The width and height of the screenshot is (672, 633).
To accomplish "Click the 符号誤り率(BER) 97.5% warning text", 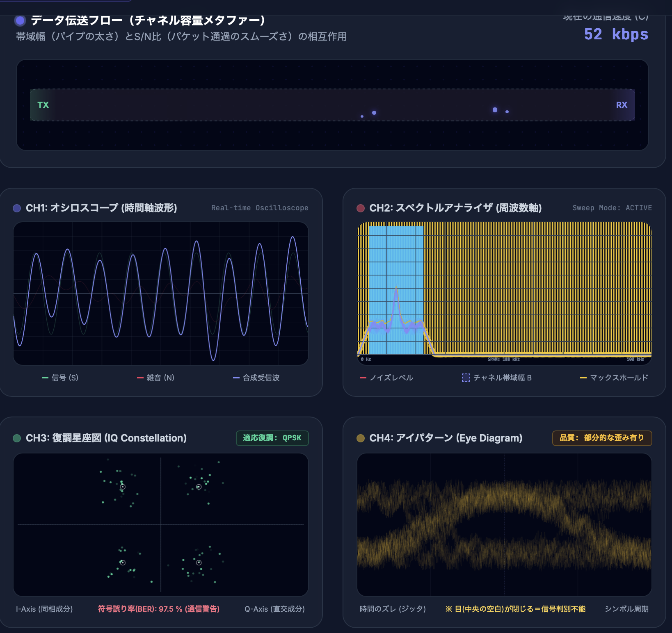I will [x=159, y=609].
